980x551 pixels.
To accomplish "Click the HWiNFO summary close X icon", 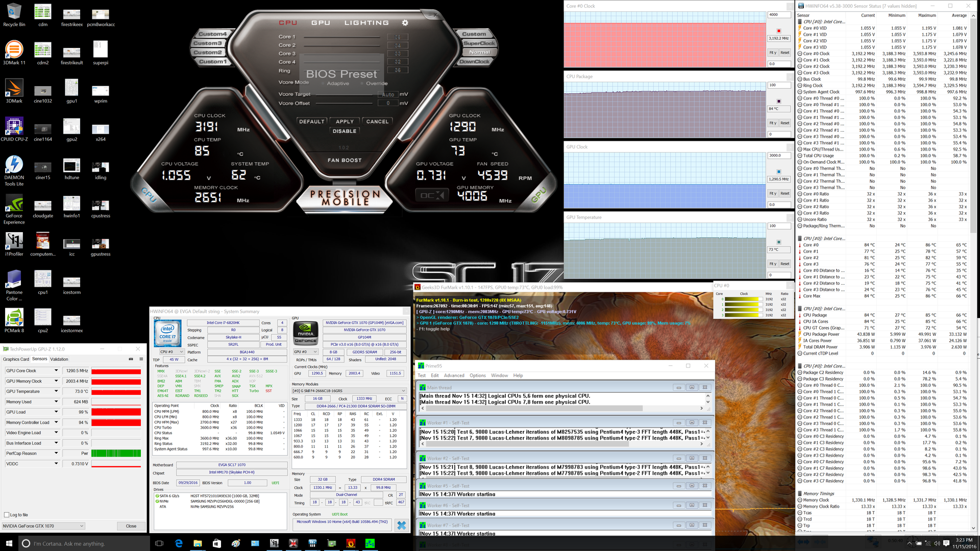I will click(x=402, y=525).
